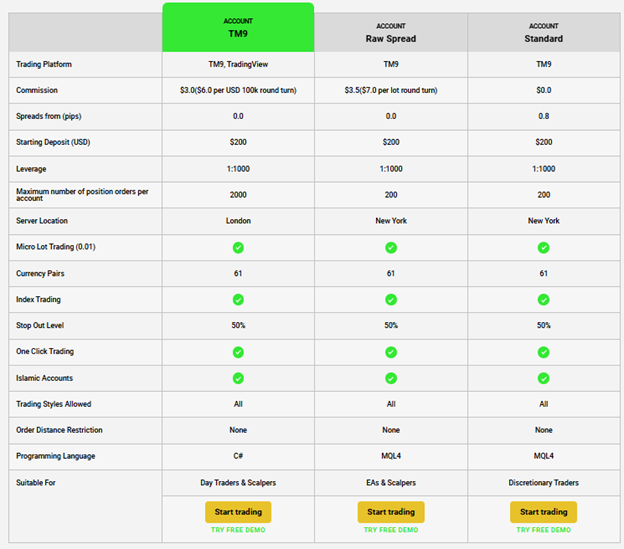Select the Raw Spread account header
The height and width of the screenshot is (549, 624).
tap(391, 33)
